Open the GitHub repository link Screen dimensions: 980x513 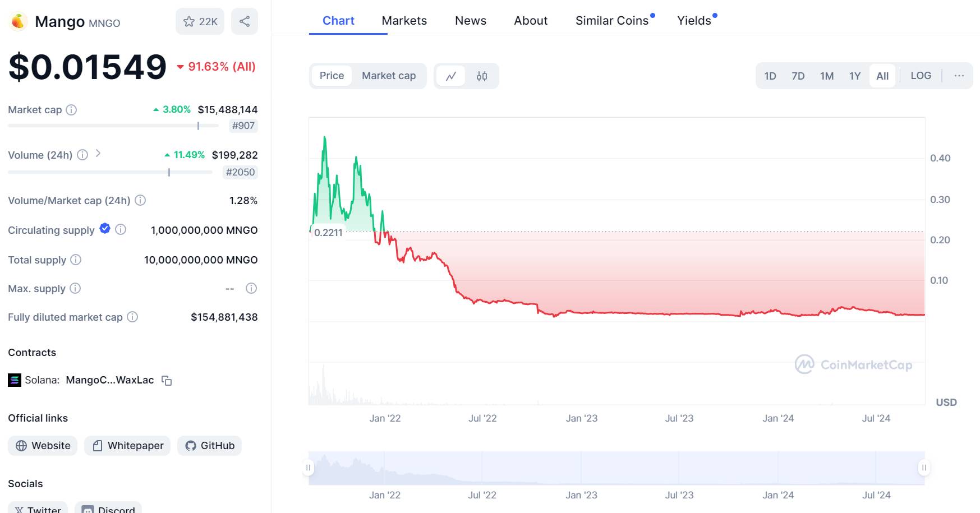[210, 446]
